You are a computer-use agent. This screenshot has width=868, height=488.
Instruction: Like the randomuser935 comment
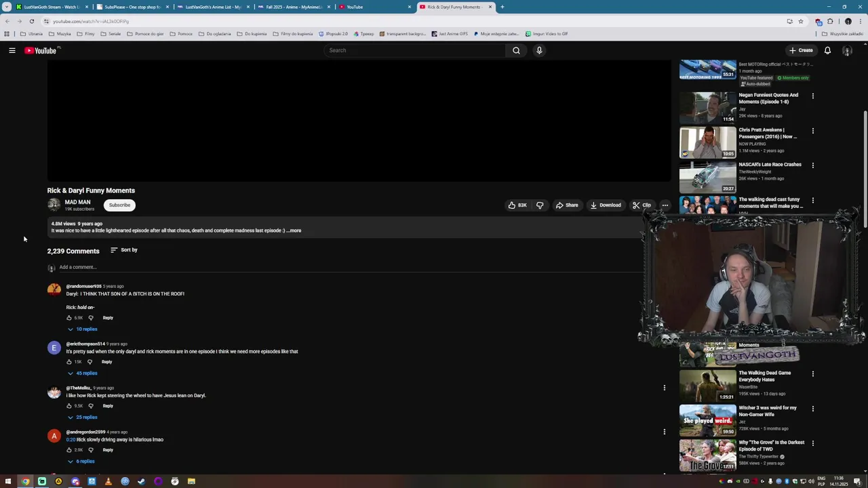pos(69,318)
